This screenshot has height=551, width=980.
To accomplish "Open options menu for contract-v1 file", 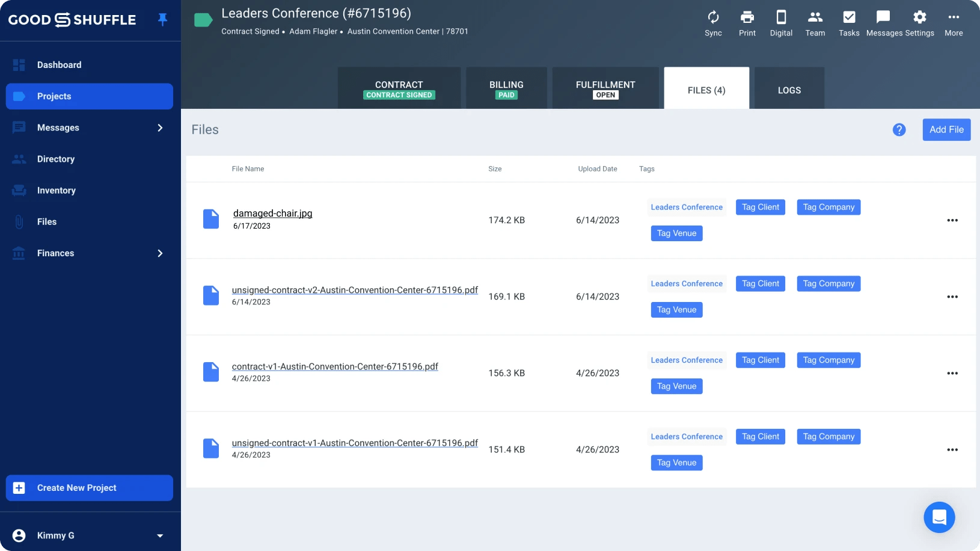I will point(952,373).
